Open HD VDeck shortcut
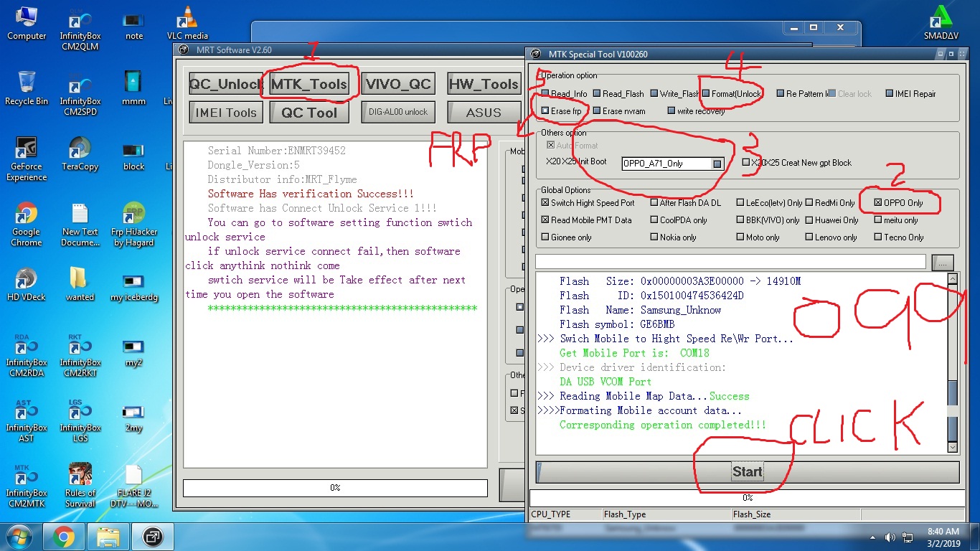This screenshot has width=980, height=551. tap(27, 284)
